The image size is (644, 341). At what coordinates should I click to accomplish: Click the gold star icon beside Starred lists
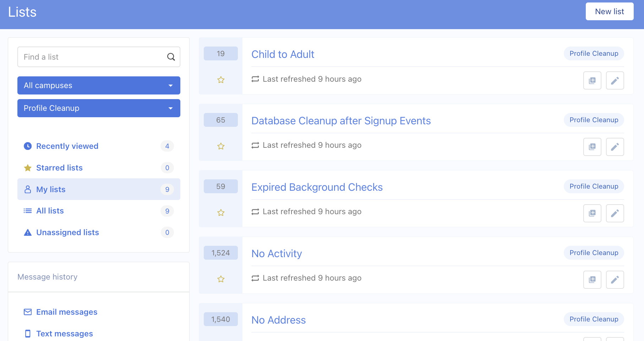pos(28,168)
